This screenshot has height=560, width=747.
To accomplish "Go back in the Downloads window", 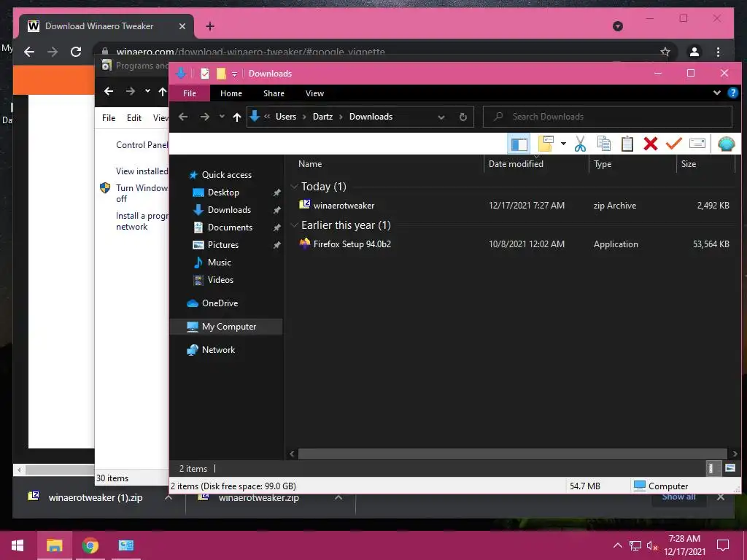I will point(183,117).
